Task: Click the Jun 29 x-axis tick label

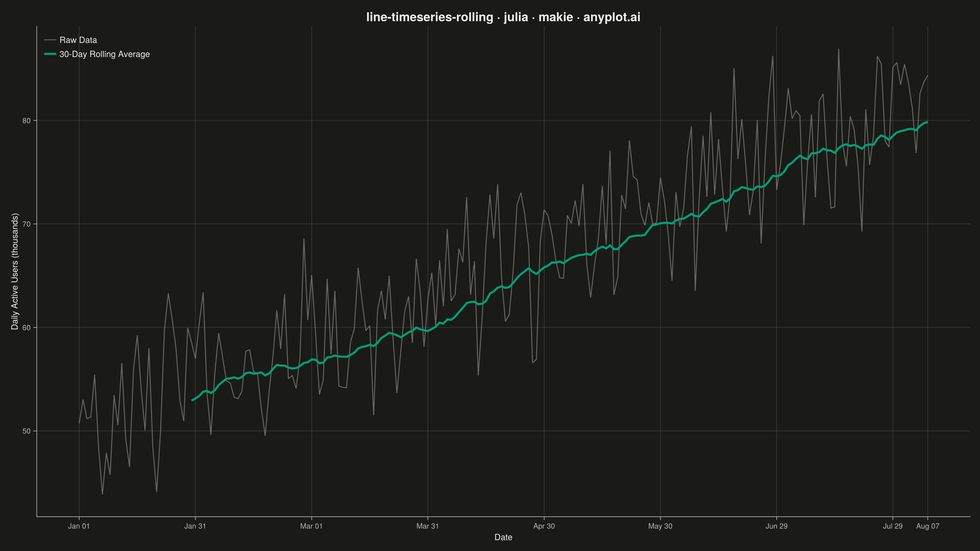Action: click(776, 526)
